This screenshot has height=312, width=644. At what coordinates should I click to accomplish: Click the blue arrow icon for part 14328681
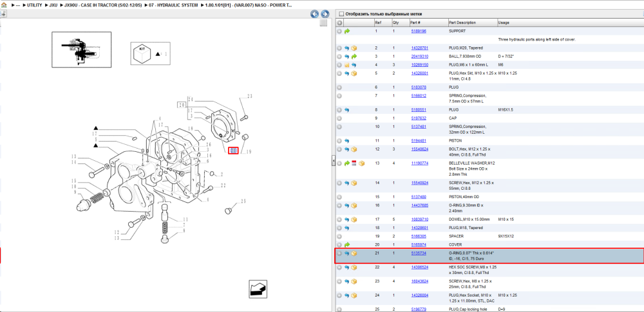(347, 228)
